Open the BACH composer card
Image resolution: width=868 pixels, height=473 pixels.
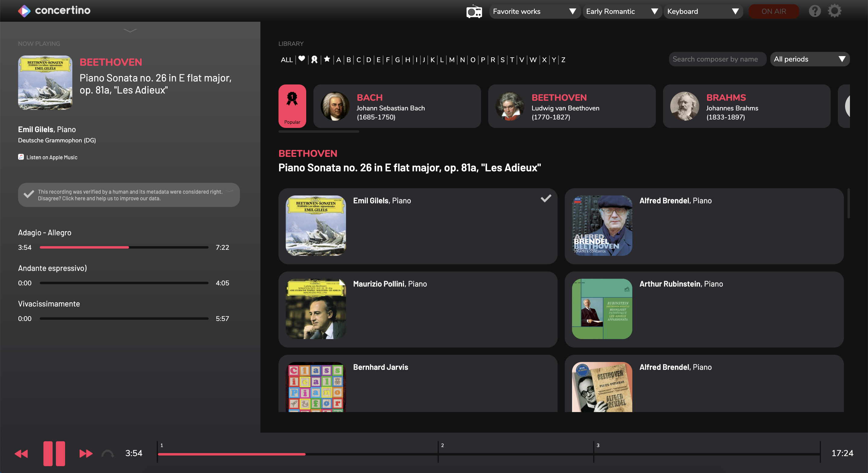click(x=397, y=106)
